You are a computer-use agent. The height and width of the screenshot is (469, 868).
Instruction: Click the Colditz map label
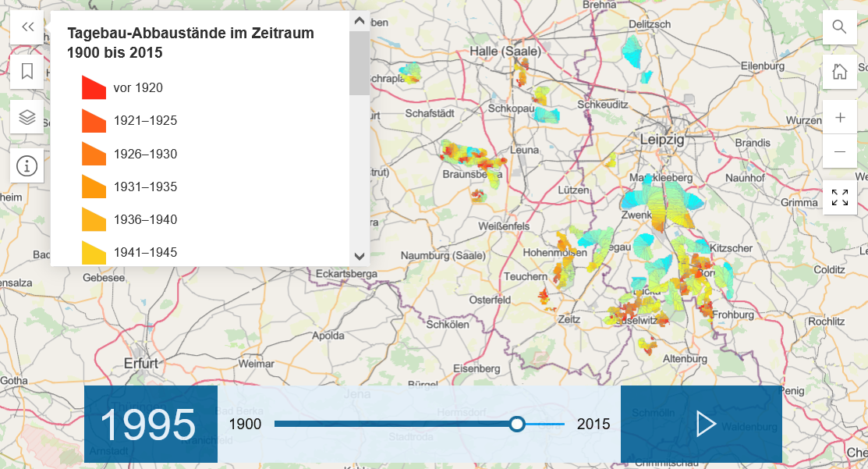(829, 270)
